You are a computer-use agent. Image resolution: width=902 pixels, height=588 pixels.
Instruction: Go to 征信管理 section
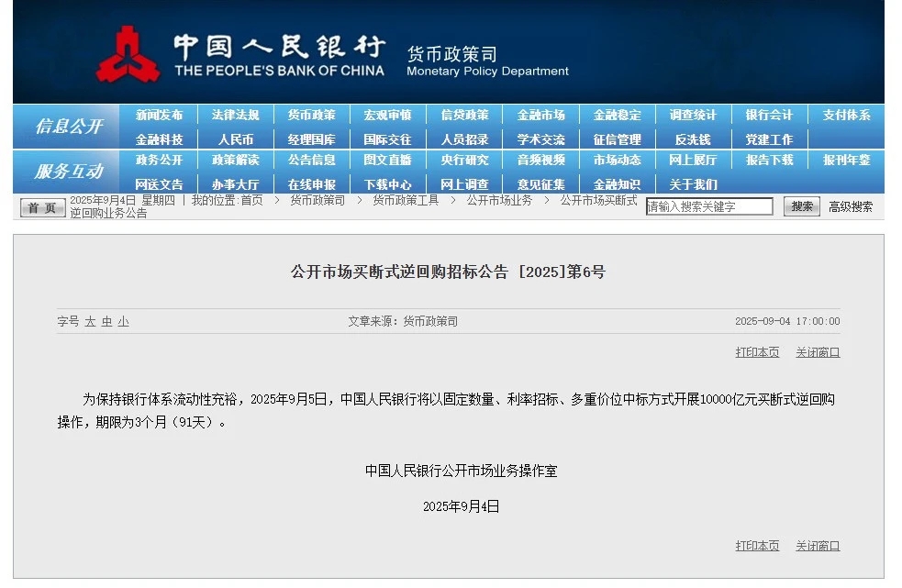click(618, 139)
